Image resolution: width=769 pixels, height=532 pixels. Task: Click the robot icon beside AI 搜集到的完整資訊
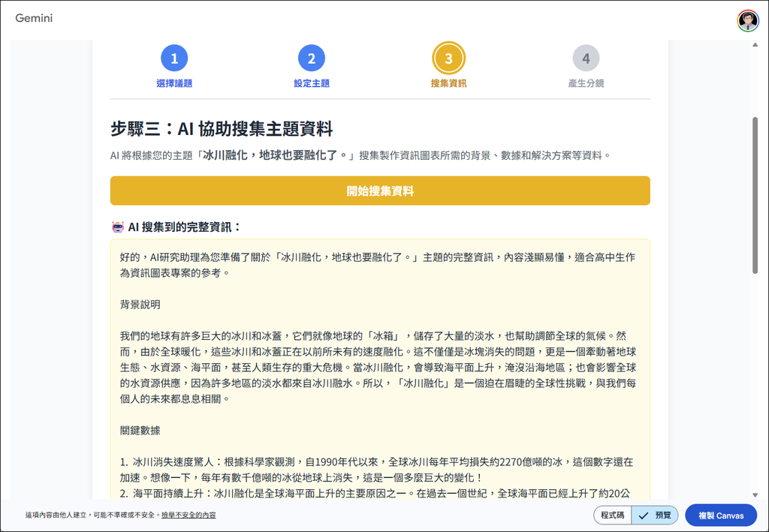(118, 227)
